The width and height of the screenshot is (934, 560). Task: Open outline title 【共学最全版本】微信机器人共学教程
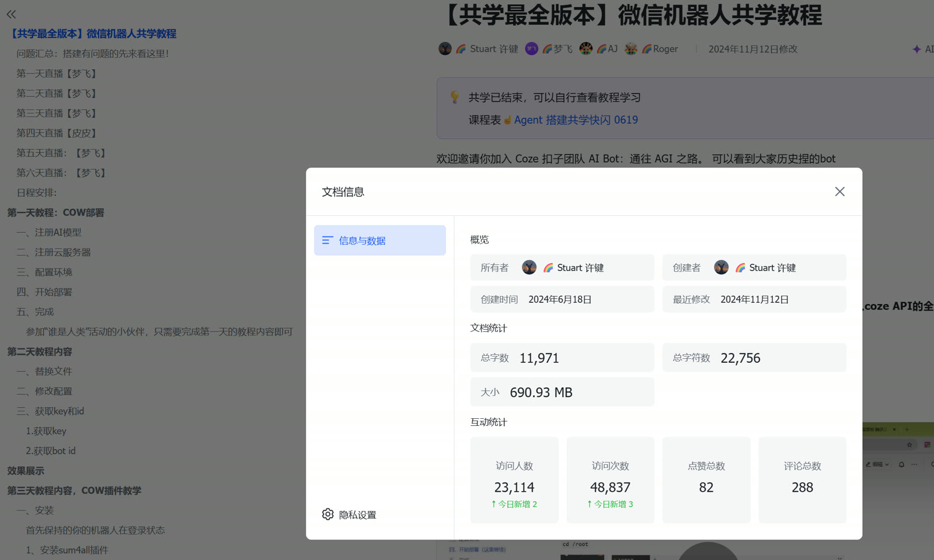coord(92,34)
